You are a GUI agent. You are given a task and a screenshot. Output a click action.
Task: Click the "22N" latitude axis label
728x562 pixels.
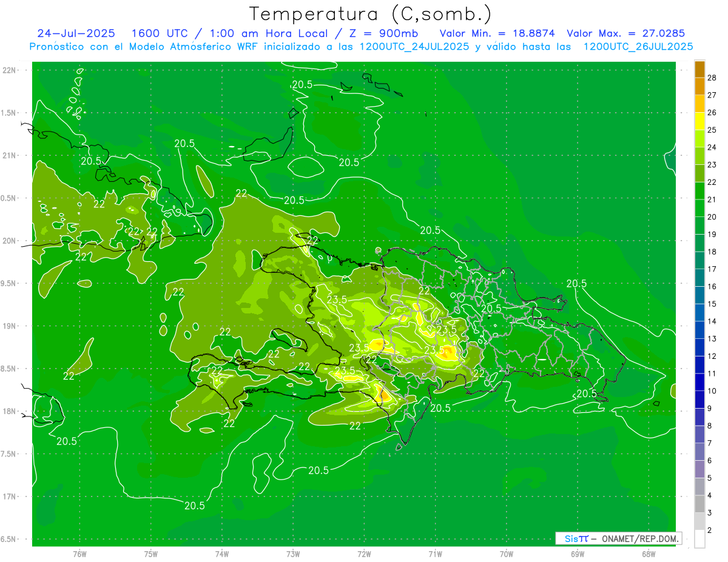(9, 70)
